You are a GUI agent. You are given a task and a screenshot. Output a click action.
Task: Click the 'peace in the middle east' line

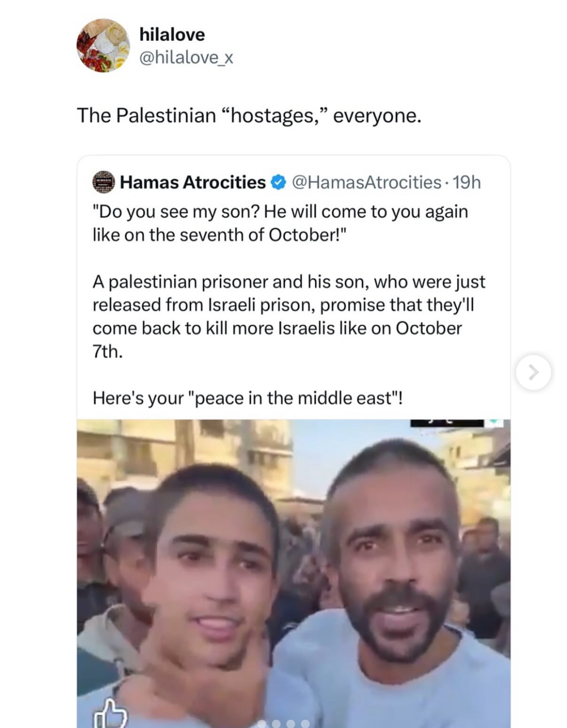(x=248, y=398)
